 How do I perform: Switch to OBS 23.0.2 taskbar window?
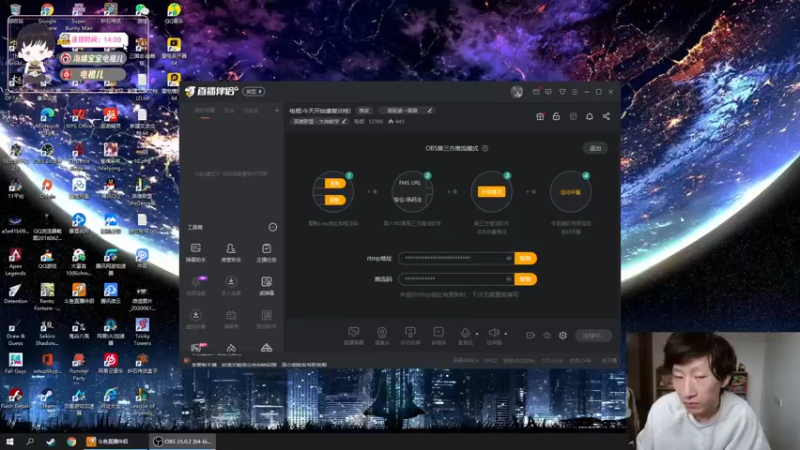(x=183, y=442)
